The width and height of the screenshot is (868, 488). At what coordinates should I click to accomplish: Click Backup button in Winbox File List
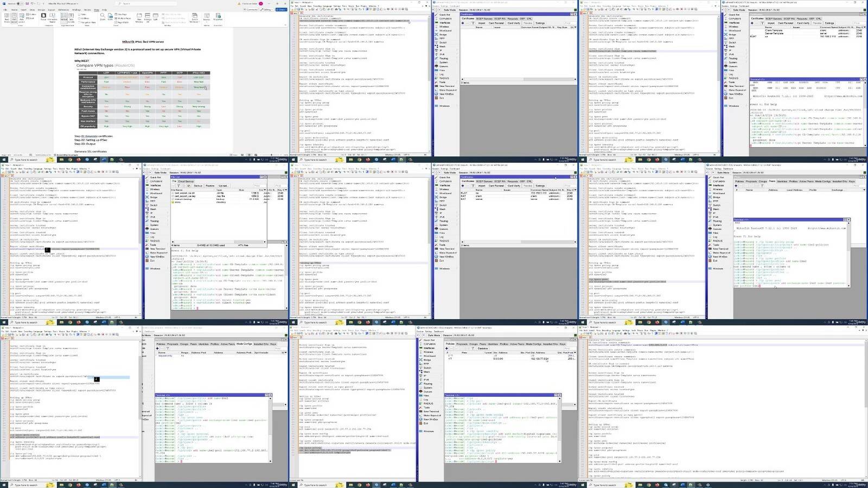click(x=198, y=186)
